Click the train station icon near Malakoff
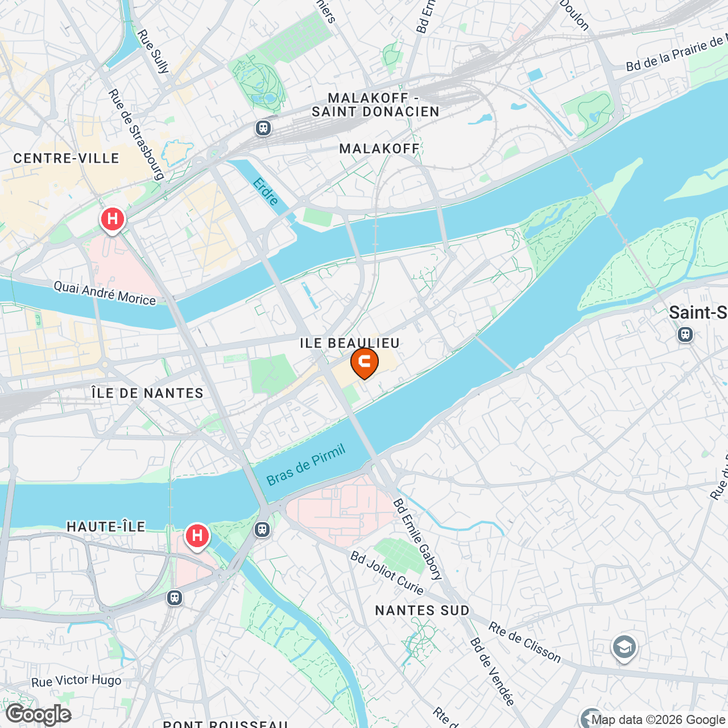The height and width of the screenshot is (728, 728). pyautogui.click(x=263, y=128)
